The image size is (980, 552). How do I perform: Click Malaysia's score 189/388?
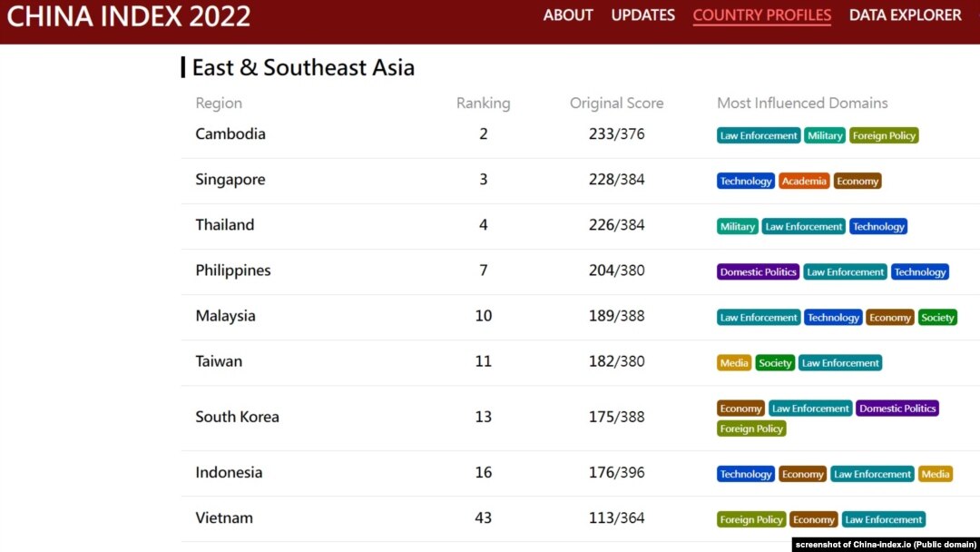(x=616, y=316)
